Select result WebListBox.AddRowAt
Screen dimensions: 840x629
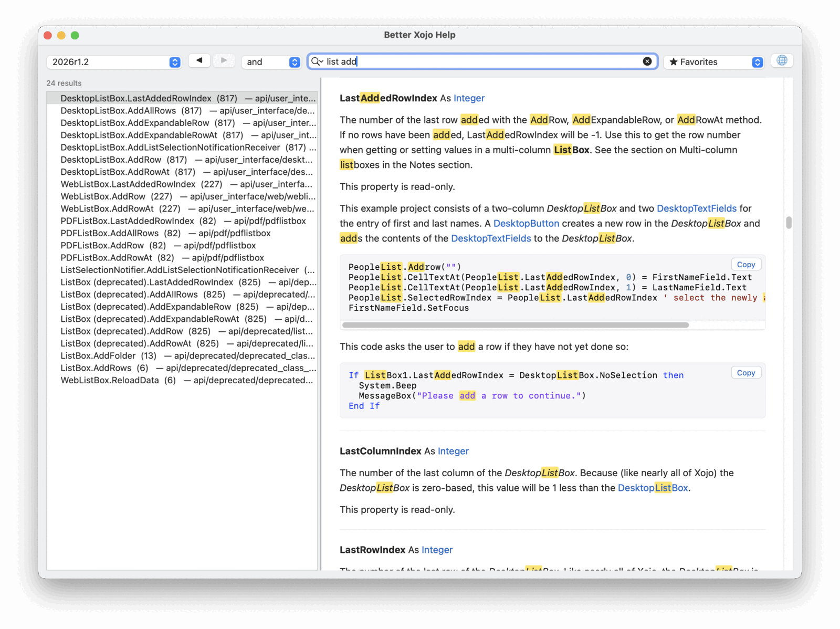[x=182, y=208]
